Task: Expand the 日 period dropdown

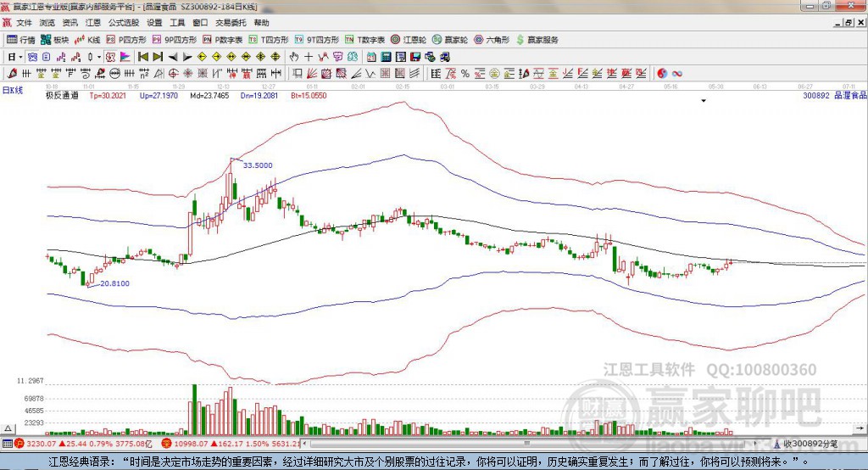Action: pyautogui.click(x=20, y=57)
